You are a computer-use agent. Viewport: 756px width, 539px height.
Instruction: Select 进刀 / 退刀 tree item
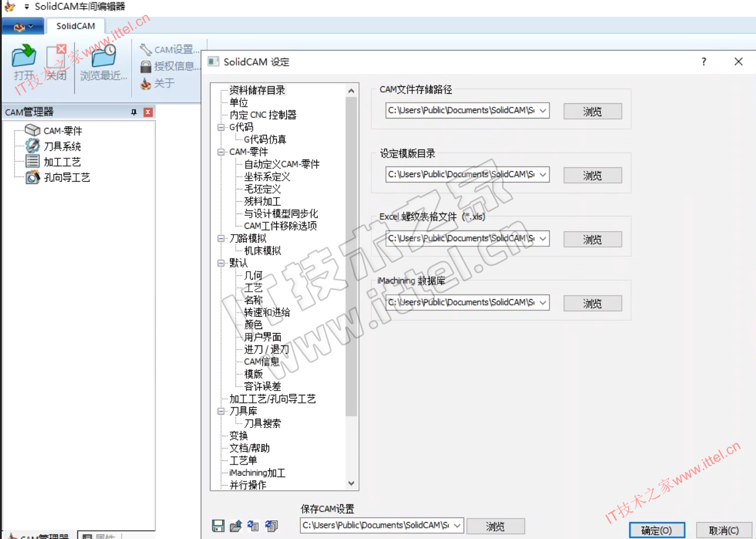pyautogui.click(x=266, y=349)
